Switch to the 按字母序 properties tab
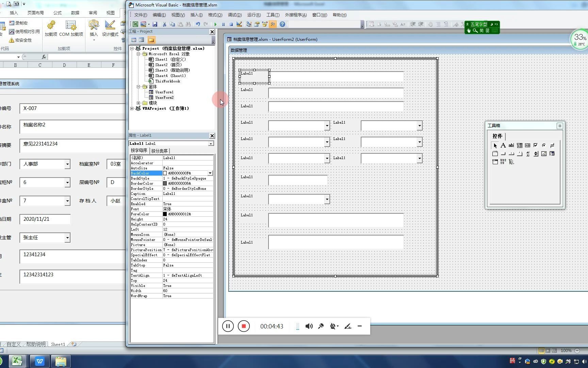 [139, 150]
